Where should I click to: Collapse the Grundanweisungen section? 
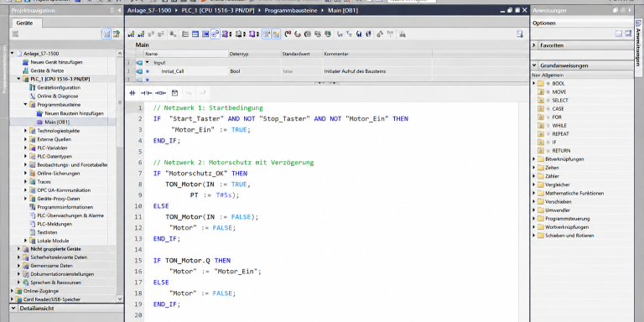[x=534, y=65]
